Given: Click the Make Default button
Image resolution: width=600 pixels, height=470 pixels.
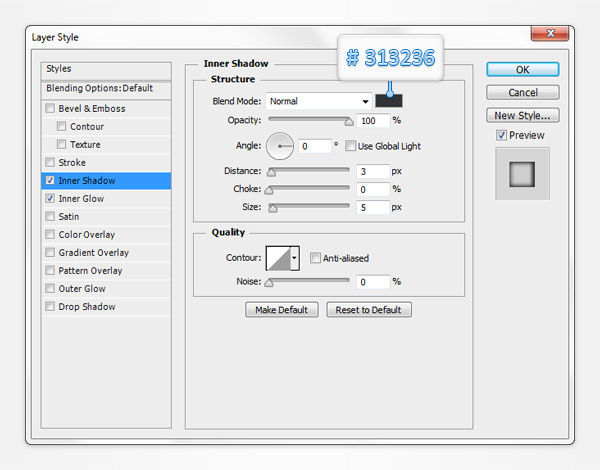Looking at the screenshot, I should click(x=281, y=310).
